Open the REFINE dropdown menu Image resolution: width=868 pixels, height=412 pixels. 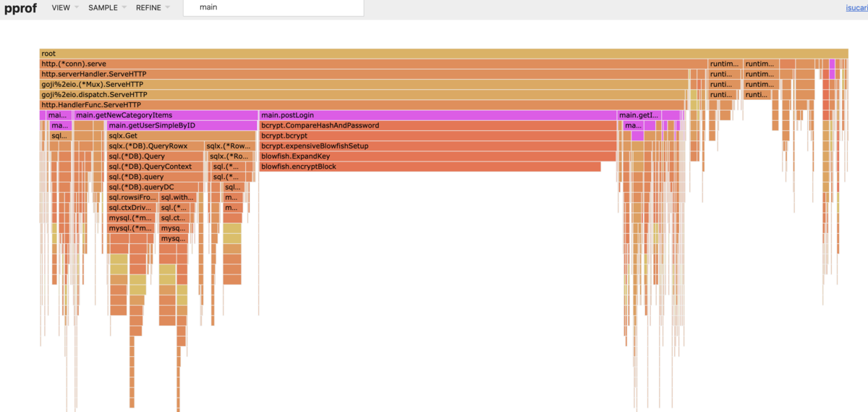tap(153, 7)
